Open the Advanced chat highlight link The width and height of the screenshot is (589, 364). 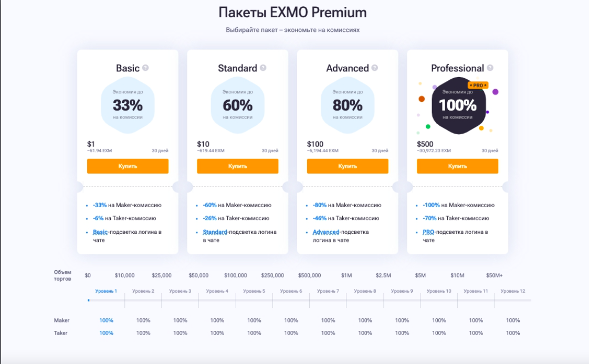tap(326, 232)
